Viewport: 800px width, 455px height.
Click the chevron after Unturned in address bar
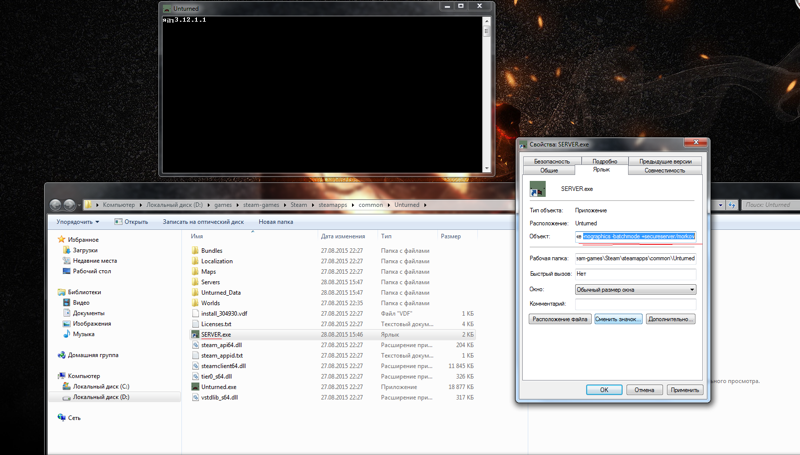pos(425,205)
